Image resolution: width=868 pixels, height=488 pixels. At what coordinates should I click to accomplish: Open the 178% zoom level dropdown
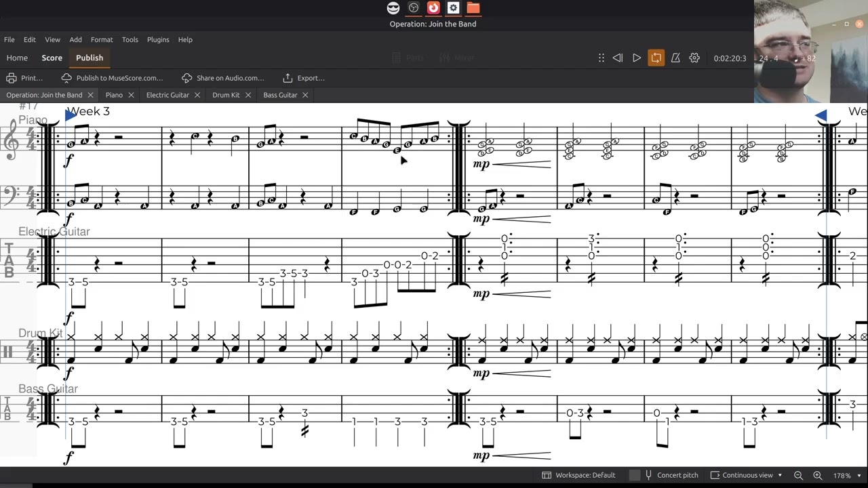tap(847, 475)
